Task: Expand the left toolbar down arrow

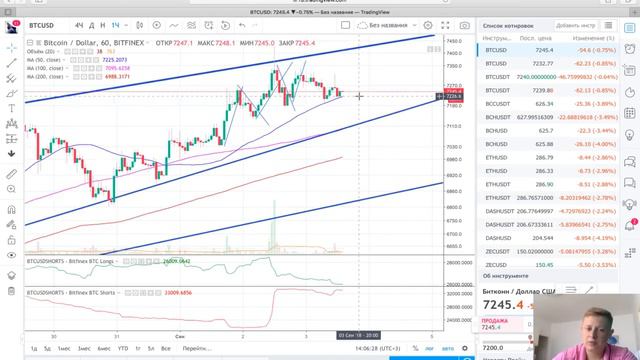Action: 11,153
